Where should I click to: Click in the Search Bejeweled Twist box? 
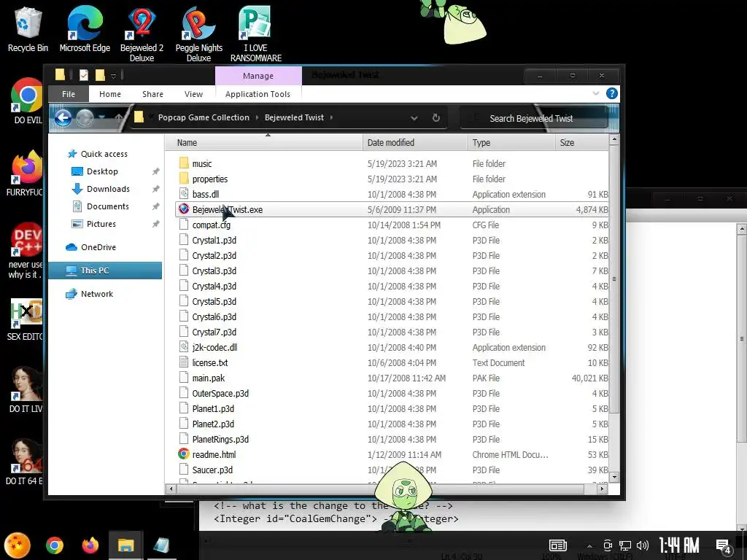pyautogui.click(x=535, y=118)
